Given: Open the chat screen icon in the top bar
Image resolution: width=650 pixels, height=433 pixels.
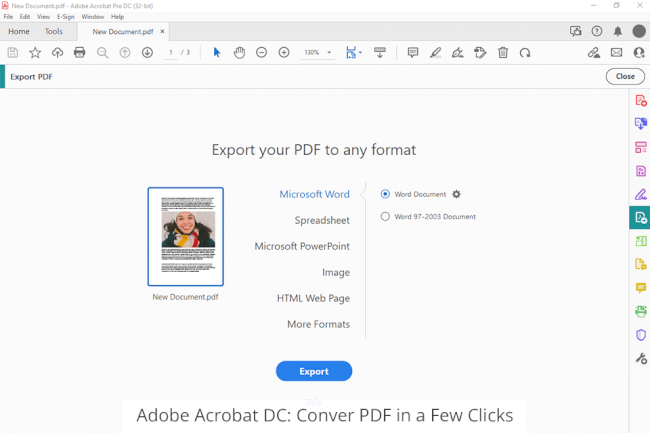Looking at the screenshot, I should click(575, 31).
